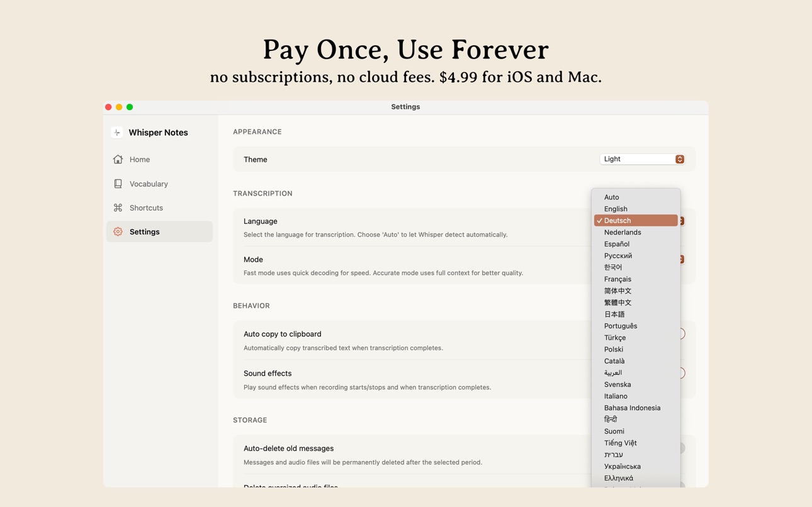This screenshot has height=507, width=812.
Task: Open the Home page
Action: (159, 160)
